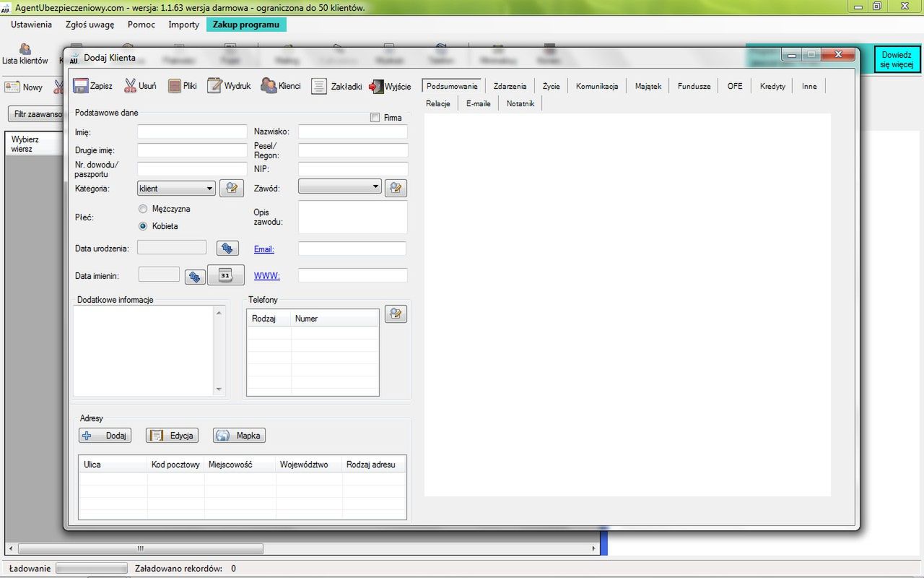
Task: Click the Drugie imię input field
Action: point(192,150)
